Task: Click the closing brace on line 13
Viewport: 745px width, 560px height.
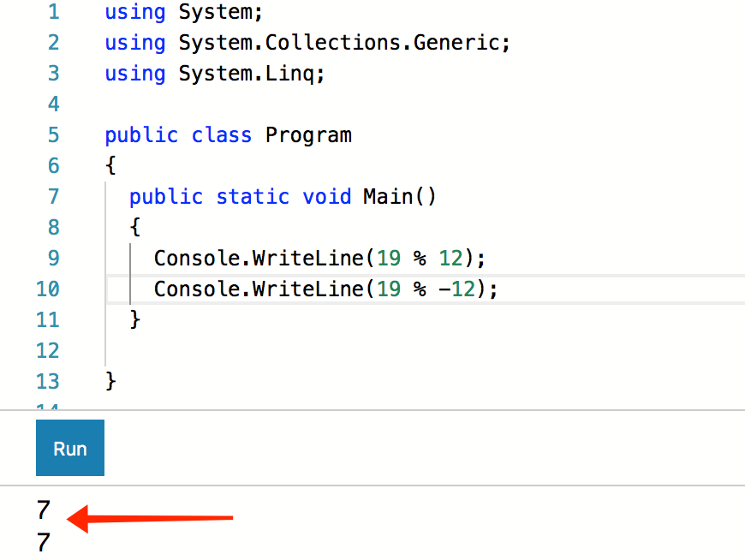Action: (110, 382)
